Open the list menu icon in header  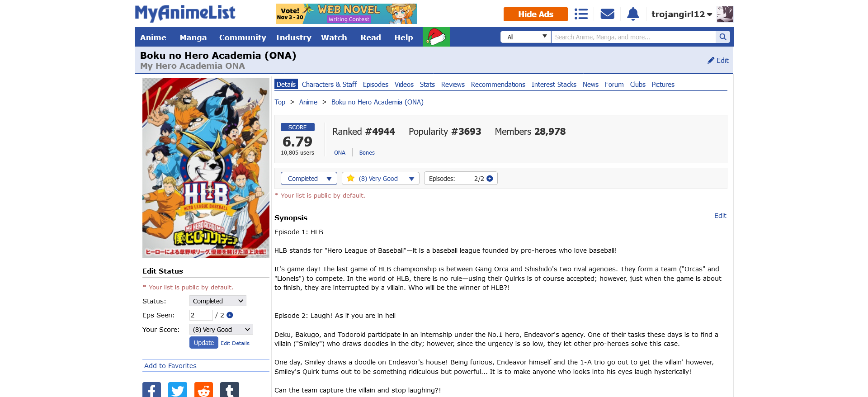[581, 14]
